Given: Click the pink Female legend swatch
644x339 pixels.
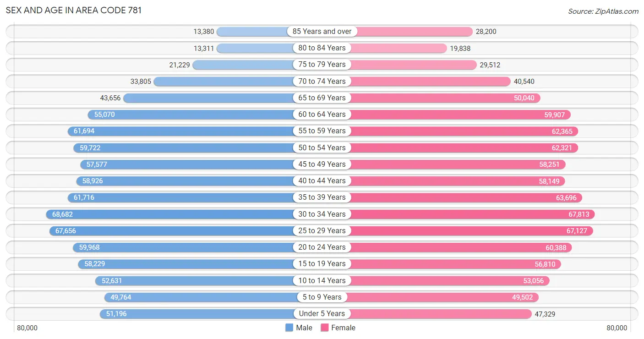Looking at the screenshot, I should tap(325, 328).
